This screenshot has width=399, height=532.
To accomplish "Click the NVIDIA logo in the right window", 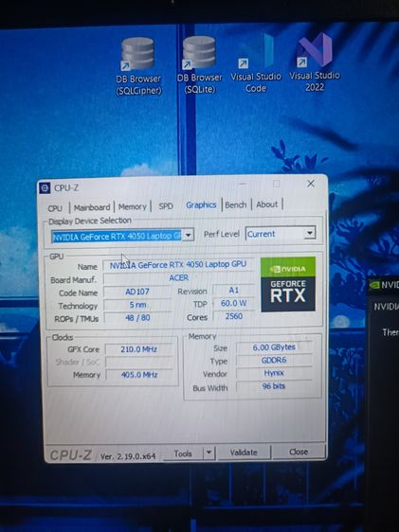I will pos(374,285).
